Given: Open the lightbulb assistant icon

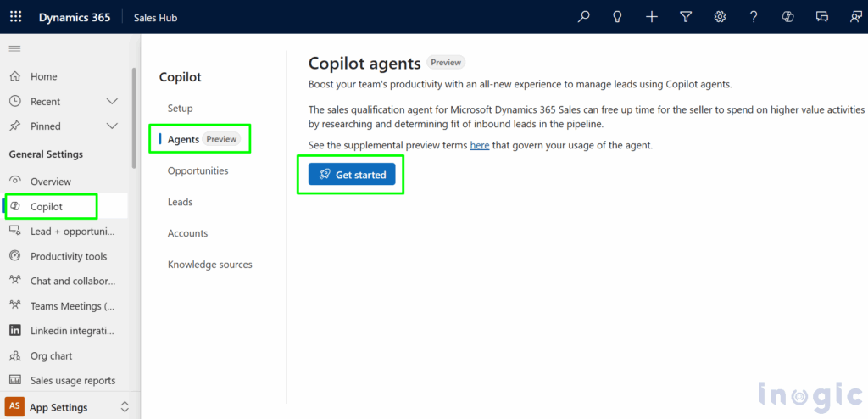Looking at the screenshot, I should point(618,17).
